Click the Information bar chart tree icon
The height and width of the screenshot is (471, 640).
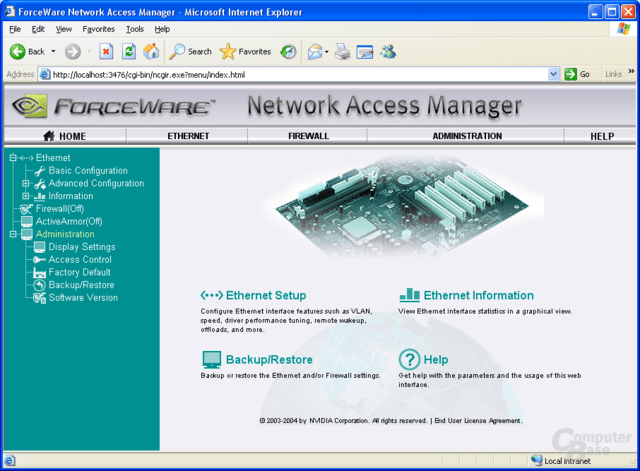(x=40, y=196)
